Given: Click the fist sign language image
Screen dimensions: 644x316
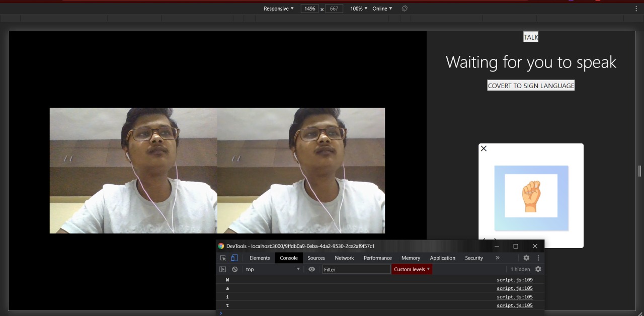Looking at the screenshot, I should (531, 196).
